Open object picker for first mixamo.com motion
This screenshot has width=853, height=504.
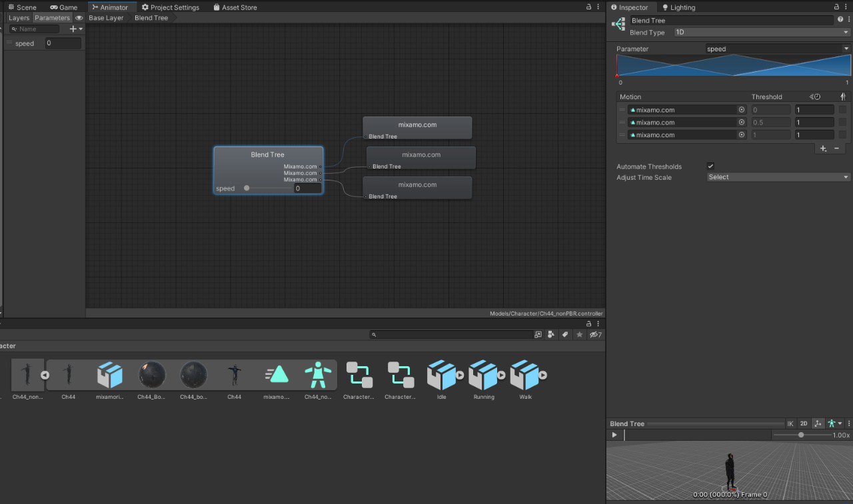[x=741, y=110]
